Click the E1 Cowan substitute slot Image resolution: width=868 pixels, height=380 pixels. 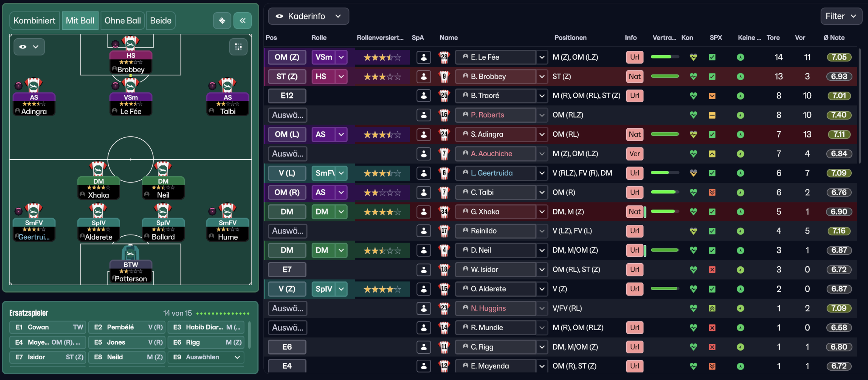tap(48, 327)
